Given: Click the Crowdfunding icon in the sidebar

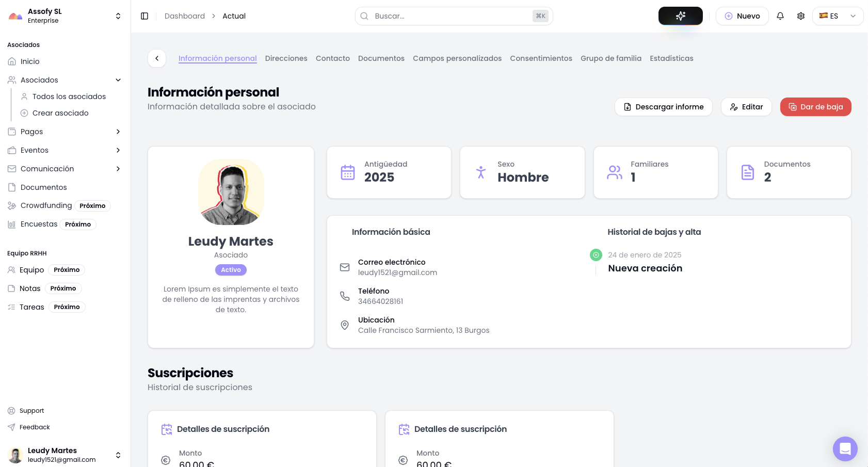Looking at the screenshot, I should (x=12, y=205).
